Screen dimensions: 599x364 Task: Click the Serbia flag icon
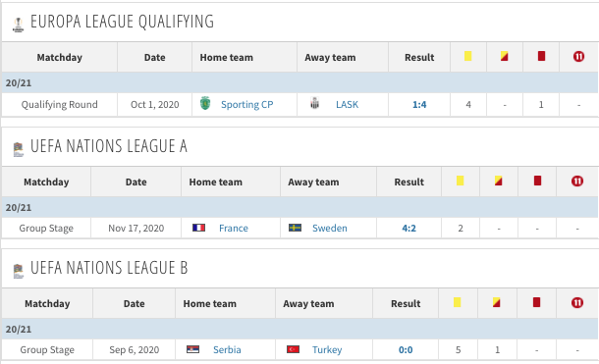(192, 349)
